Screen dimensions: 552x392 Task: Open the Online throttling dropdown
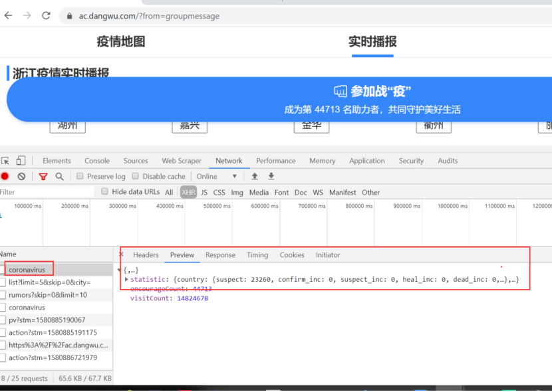pyautogui.click(x=216, y=177)
